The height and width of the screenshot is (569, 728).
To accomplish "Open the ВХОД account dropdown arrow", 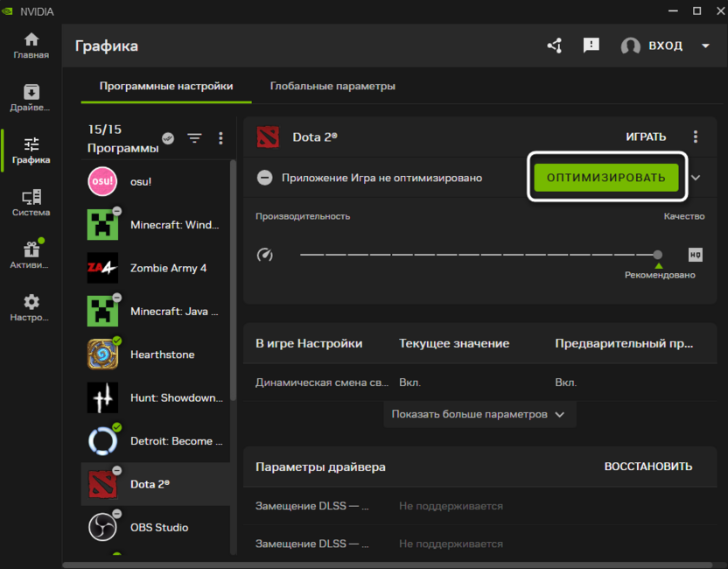I will pos(705,46).
